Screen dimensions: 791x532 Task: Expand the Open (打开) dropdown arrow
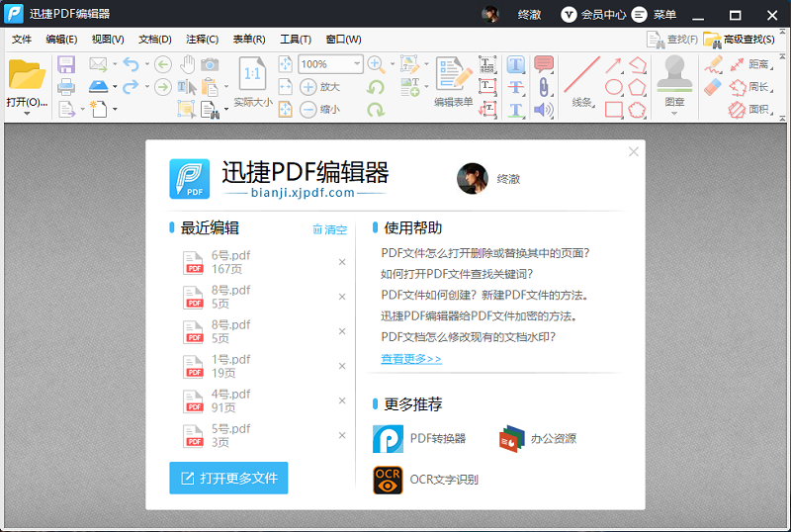tap(27, 114)
